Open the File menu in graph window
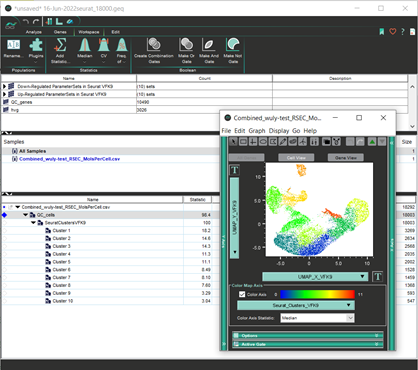The width and height of the screenshot is (418, 370). (x=226, y=131)
